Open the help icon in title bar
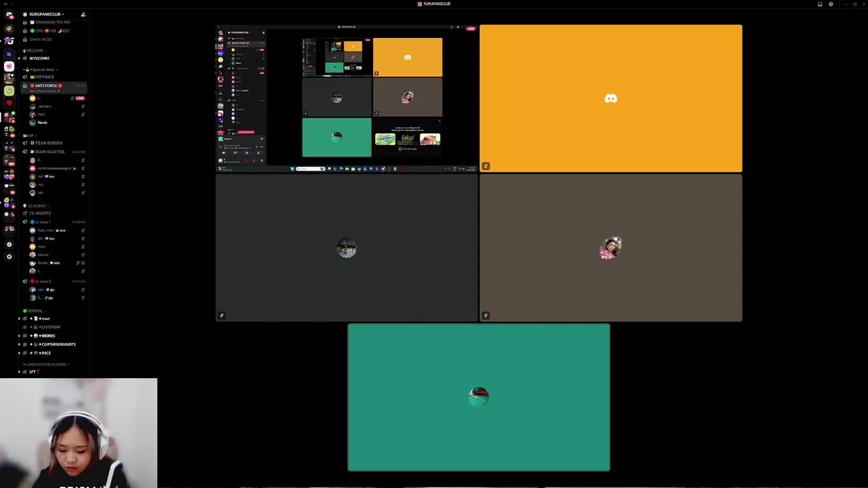This screenshot has height=488, width=868. pos(831,4)
